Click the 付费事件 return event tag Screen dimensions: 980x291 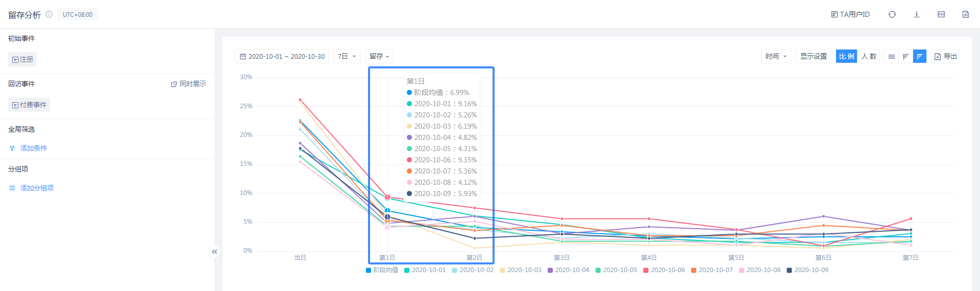pos(29,105)
